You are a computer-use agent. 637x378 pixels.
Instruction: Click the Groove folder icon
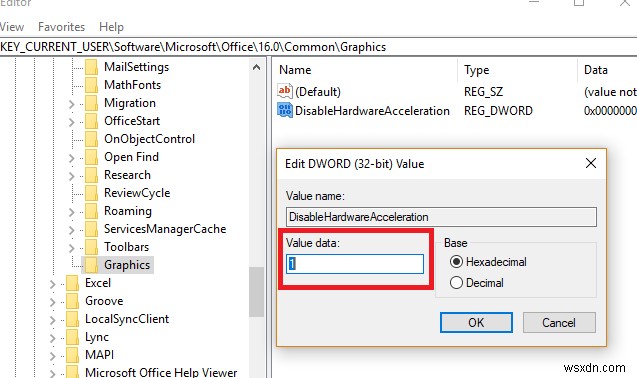72,301
